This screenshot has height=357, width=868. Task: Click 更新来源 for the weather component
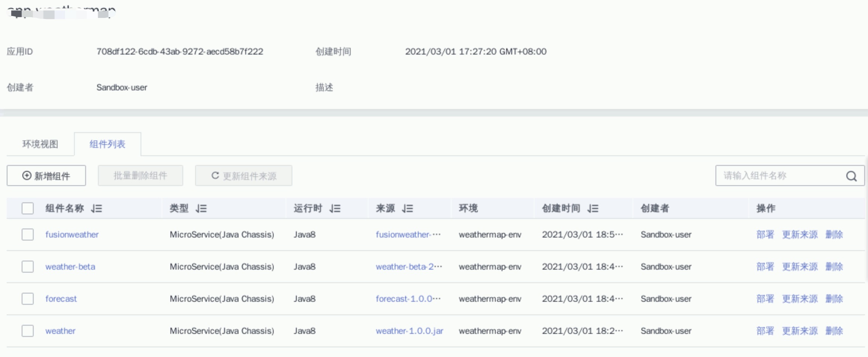[x=800, y=331]
